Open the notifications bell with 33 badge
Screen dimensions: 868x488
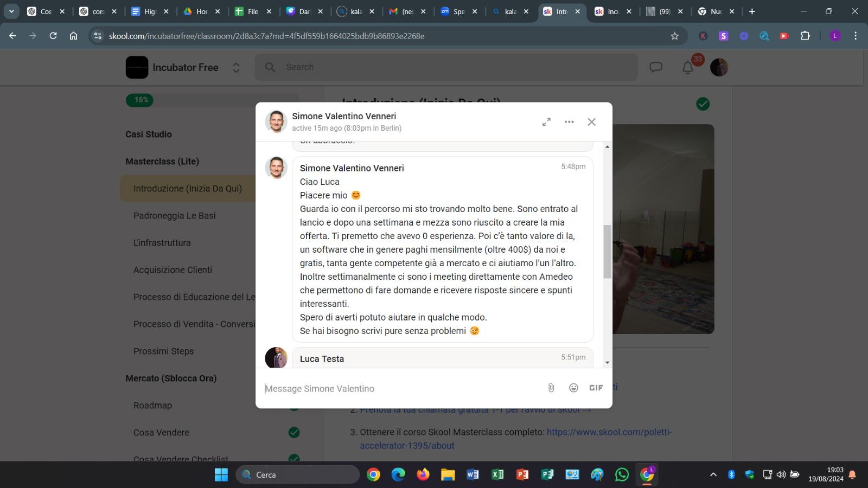coord(688,67)
